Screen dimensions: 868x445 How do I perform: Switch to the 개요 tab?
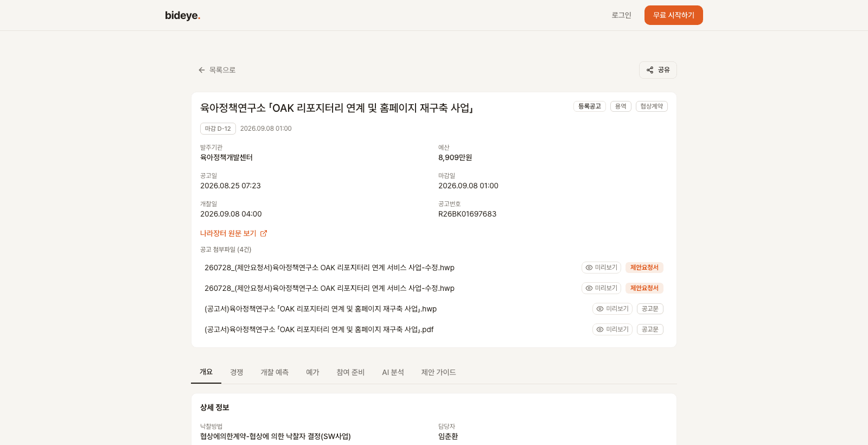coord(206,372)
